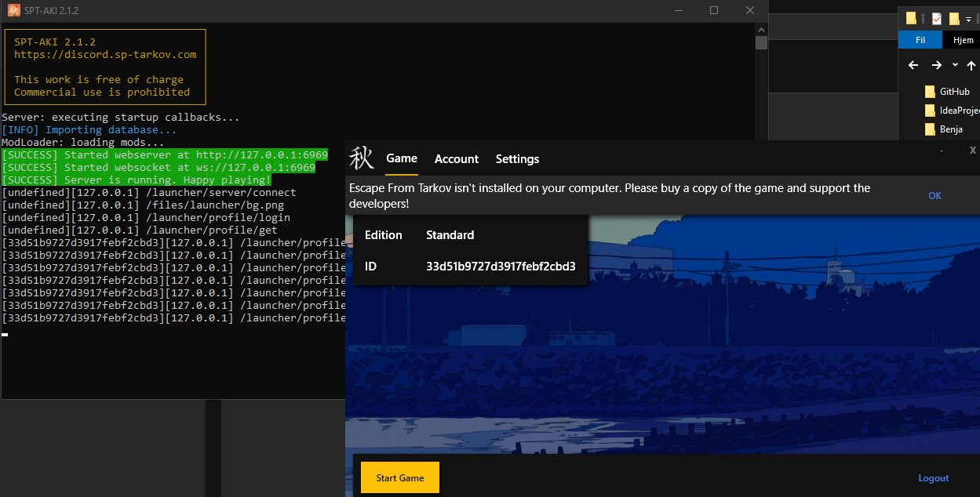Screen dimensions: 980x497
Task: Click the '/files/launcher/bg.png' log line
Action: (x=143, y=205)
